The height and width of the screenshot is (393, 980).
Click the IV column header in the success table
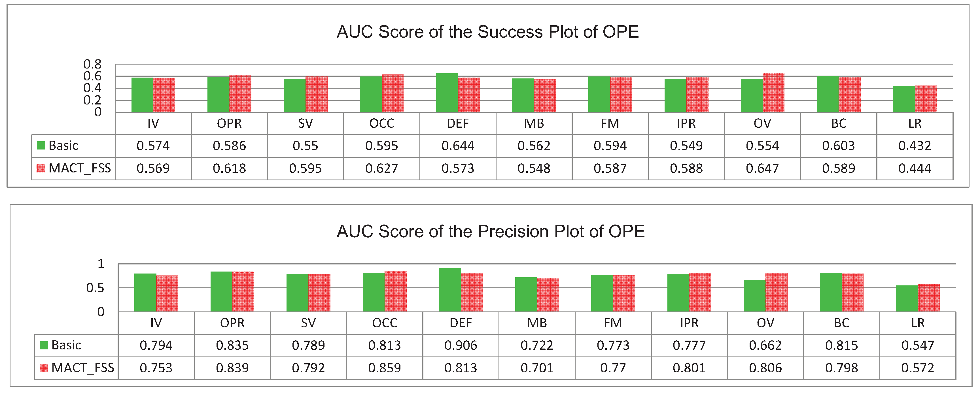[x=153, y=123]
